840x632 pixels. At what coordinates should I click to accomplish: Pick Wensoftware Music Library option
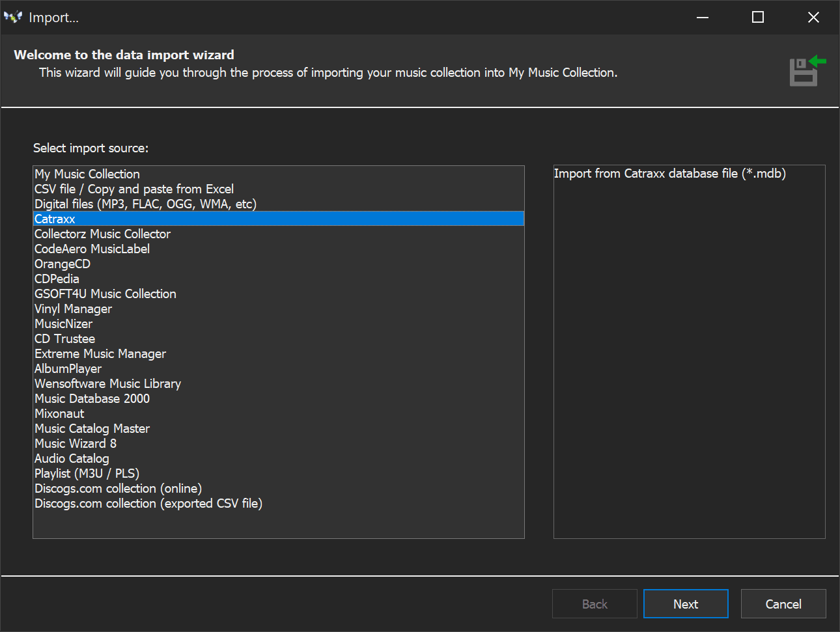[107, 383]
